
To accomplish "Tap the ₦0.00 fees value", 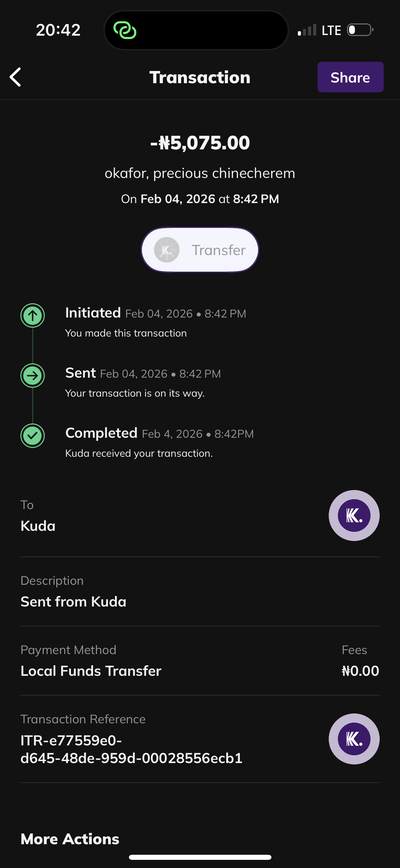I will tap(360, 671).
